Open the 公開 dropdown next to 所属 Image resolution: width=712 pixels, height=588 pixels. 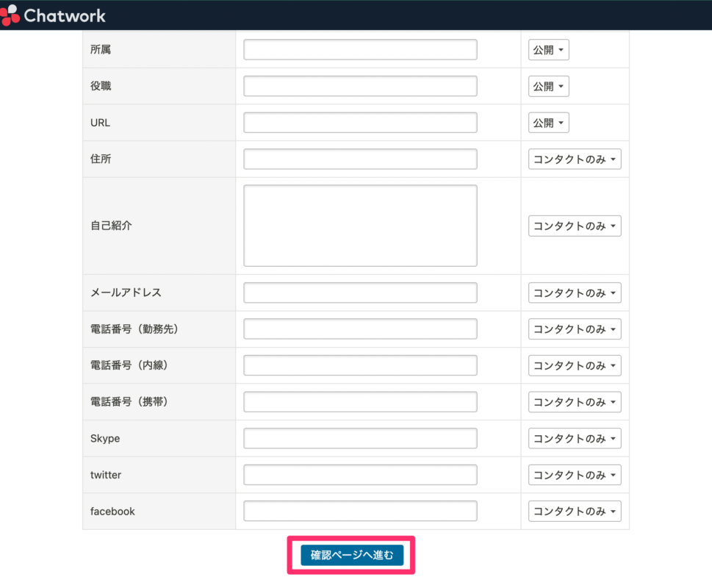(548, 49)
